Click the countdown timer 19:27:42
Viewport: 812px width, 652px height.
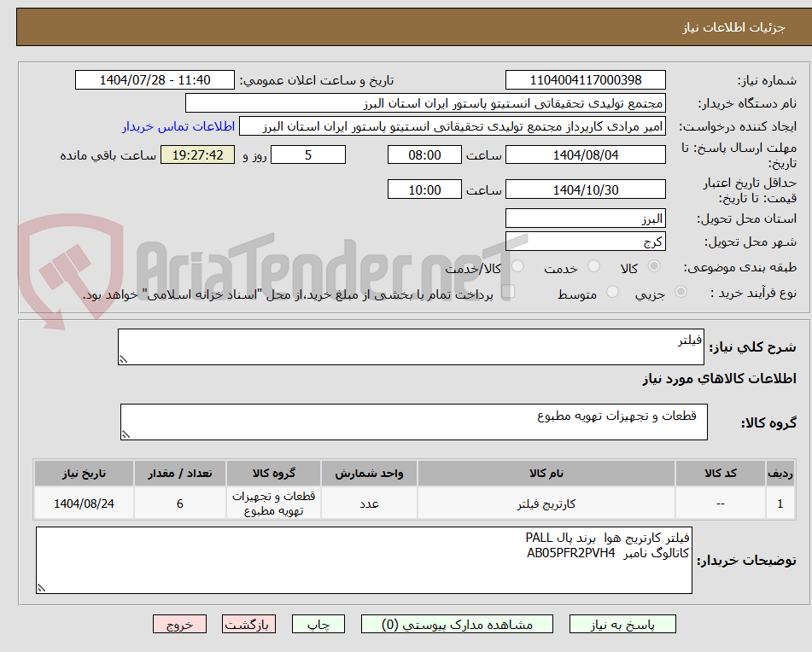pos(197,156)
